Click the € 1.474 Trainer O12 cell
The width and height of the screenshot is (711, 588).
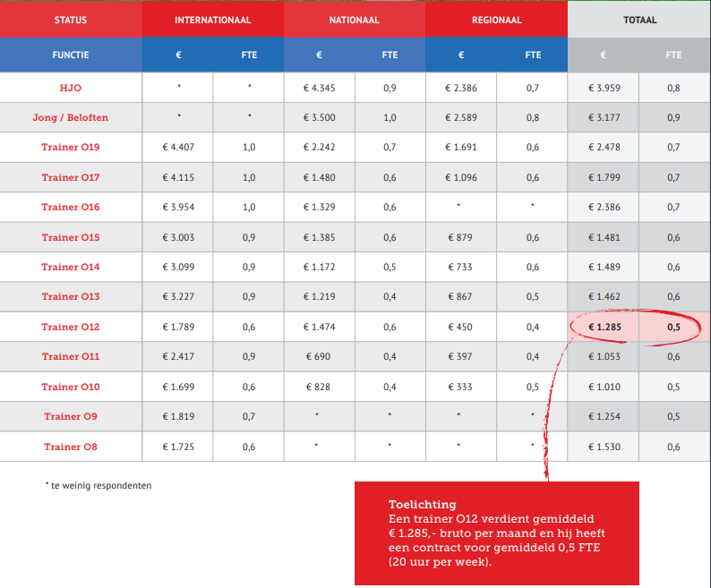pyautogui.click(x=319, y=327)
